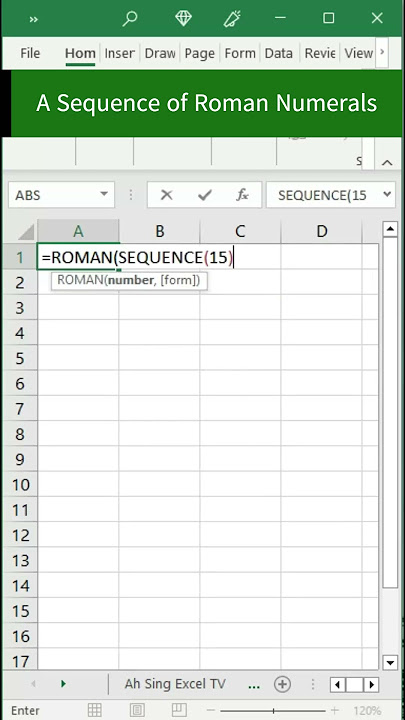Open Insert Function fx dialog

242,195
